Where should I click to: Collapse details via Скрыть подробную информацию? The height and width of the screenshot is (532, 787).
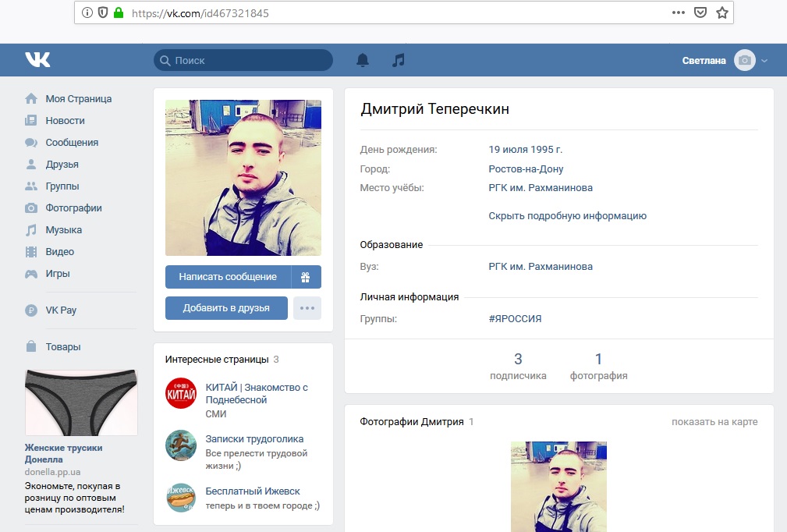pos(567,216)
